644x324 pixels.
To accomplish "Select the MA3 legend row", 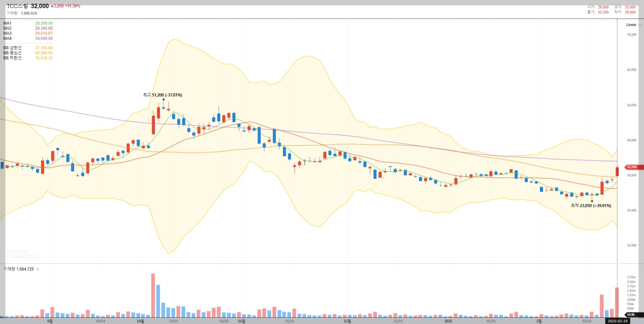I will tap(28, 34).
